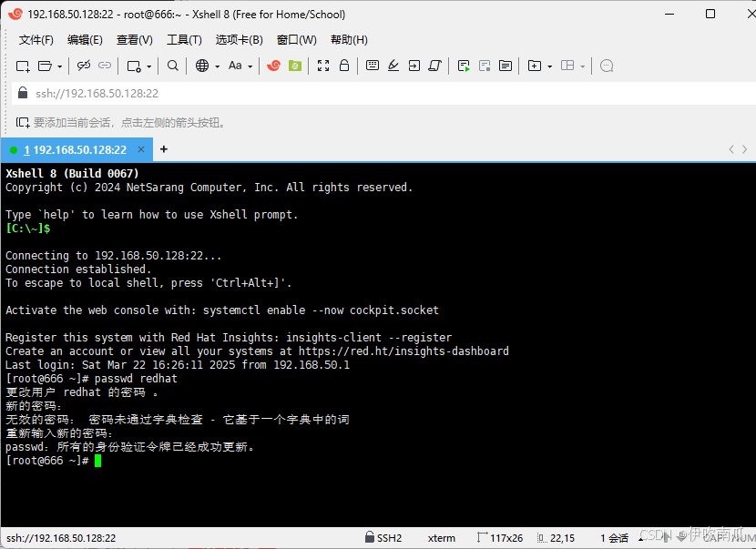Open the 选项卡(B) menu

coord(240,40)
